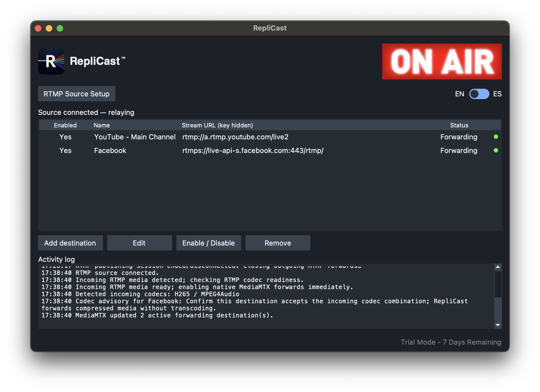The height and width of the screenshot is (392, 540).
Task: Click Forwarding status in Facebook row
Action: 459,151
